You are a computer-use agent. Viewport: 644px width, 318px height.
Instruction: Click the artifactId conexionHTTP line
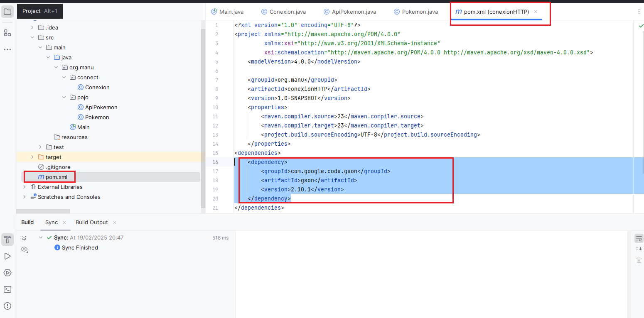point(309,89)
